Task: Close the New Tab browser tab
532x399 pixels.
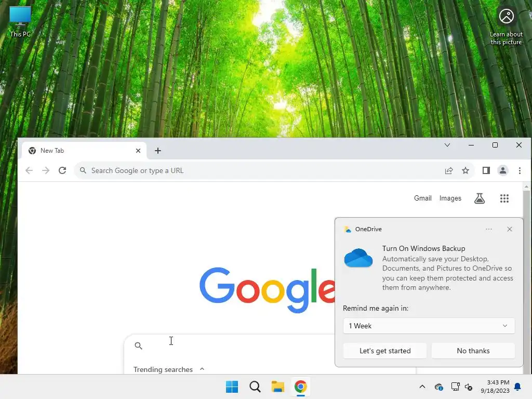Action: (138, 151)
